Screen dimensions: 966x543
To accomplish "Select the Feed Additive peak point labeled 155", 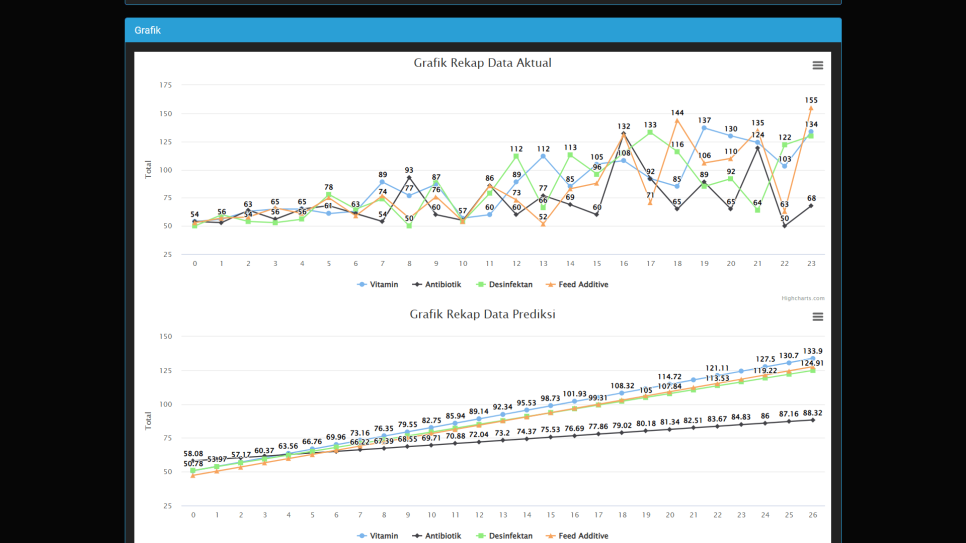I will coord(811,108).
